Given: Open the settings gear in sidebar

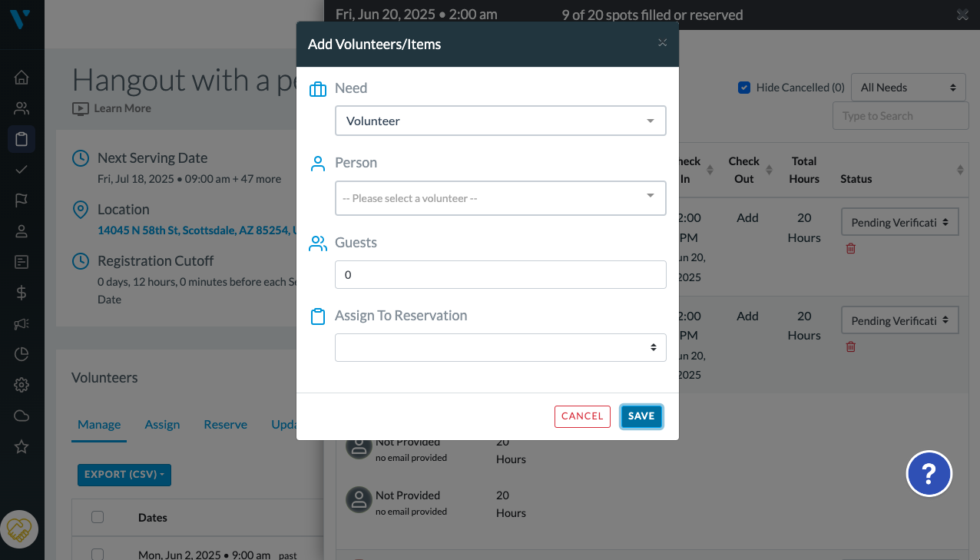Looking at the screenshot, I should [22, 385].
